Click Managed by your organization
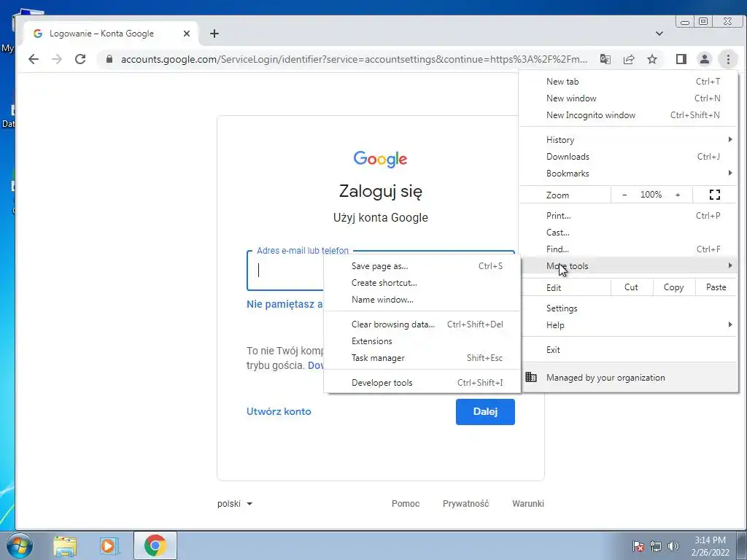 pyautogui.click(x=628, y=377)
